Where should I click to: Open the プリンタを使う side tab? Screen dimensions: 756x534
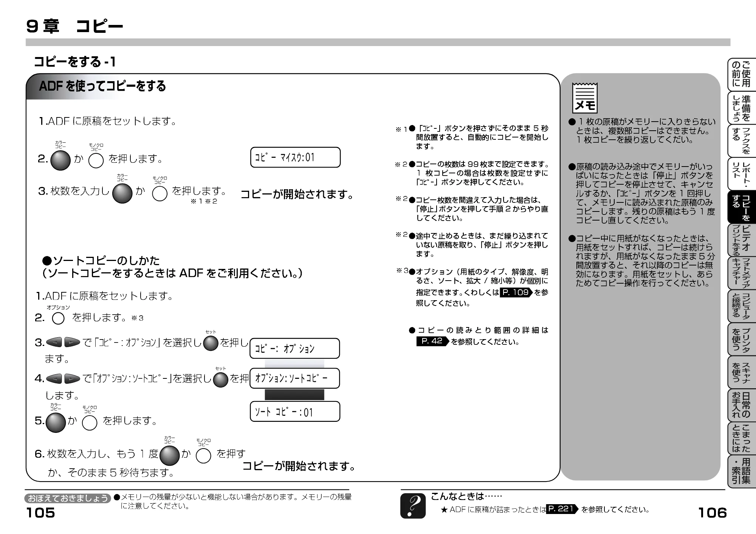(741, 339)
